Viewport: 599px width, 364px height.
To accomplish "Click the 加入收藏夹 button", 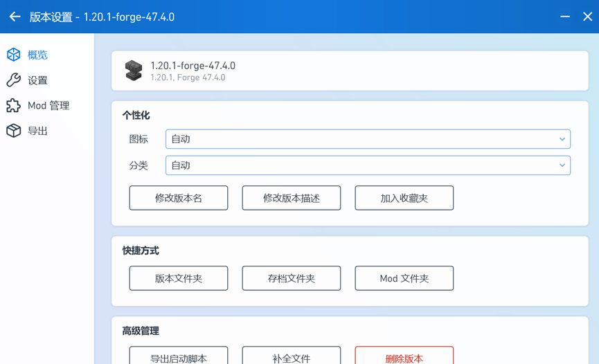I will tap(404, 198).
